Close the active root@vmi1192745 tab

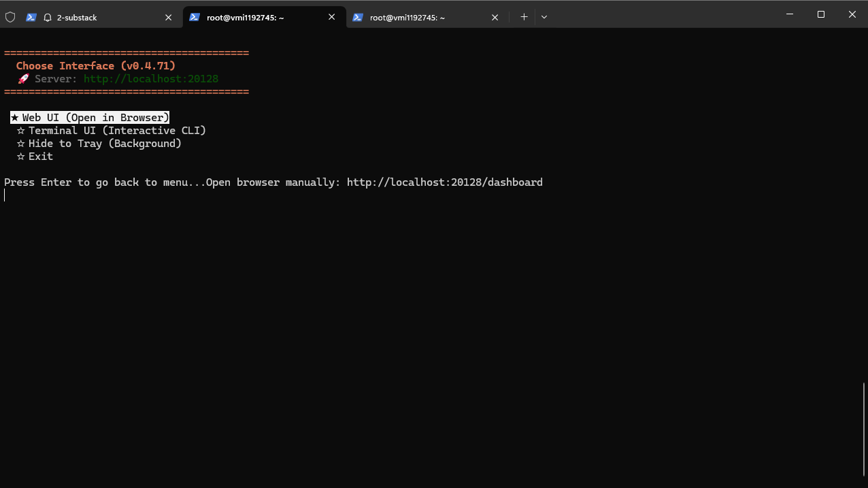point(332,18)
